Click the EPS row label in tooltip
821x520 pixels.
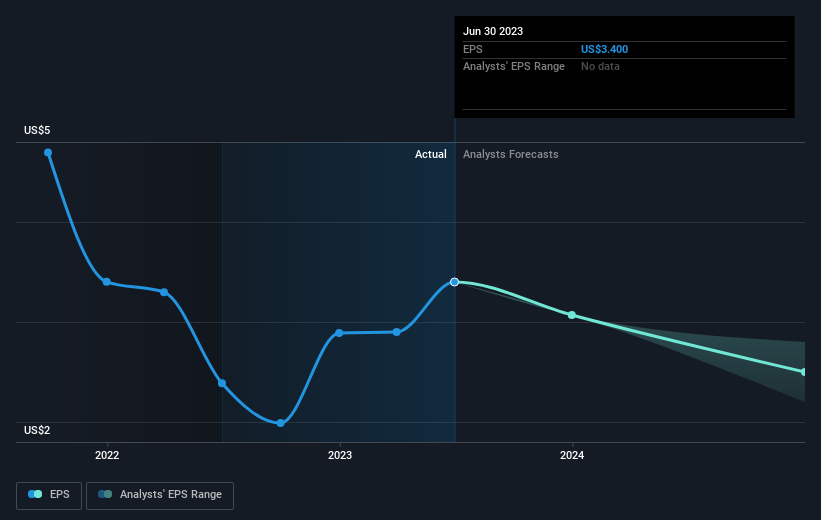coord(472,49)
